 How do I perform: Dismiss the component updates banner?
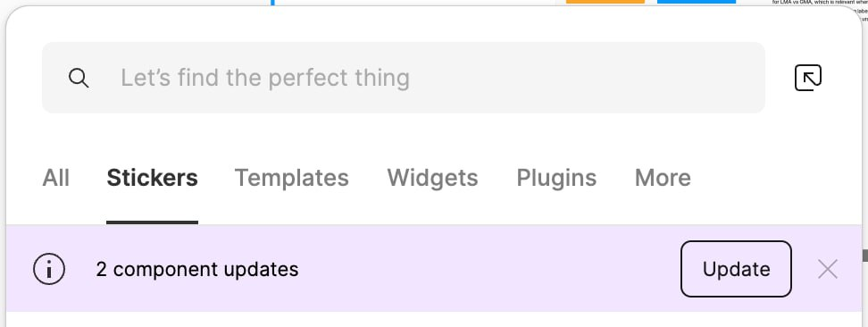pos(828,269)
